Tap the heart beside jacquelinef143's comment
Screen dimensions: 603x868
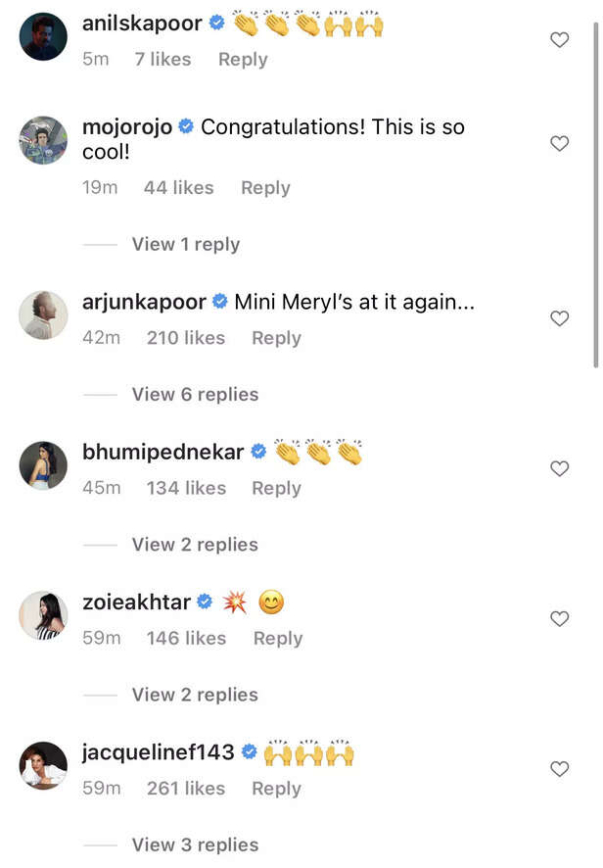[559, 769]
